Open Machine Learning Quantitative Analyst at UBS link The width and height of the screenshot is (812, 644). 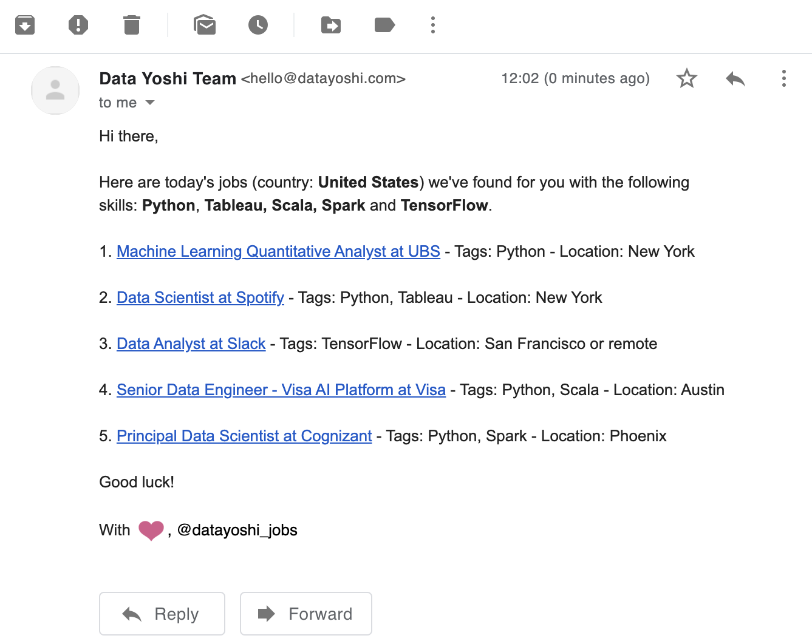pos(278,251)
